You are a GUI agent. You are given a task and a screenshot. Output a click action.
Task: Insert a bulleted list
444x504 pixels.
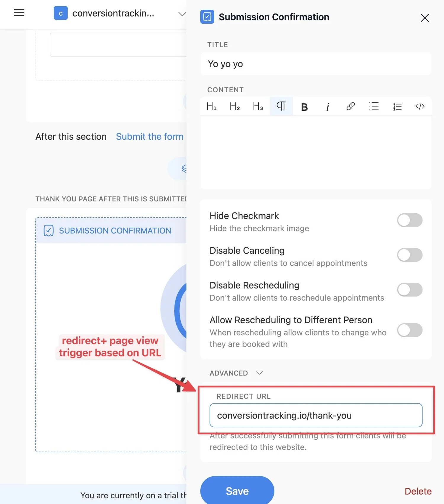coord(374,106)
